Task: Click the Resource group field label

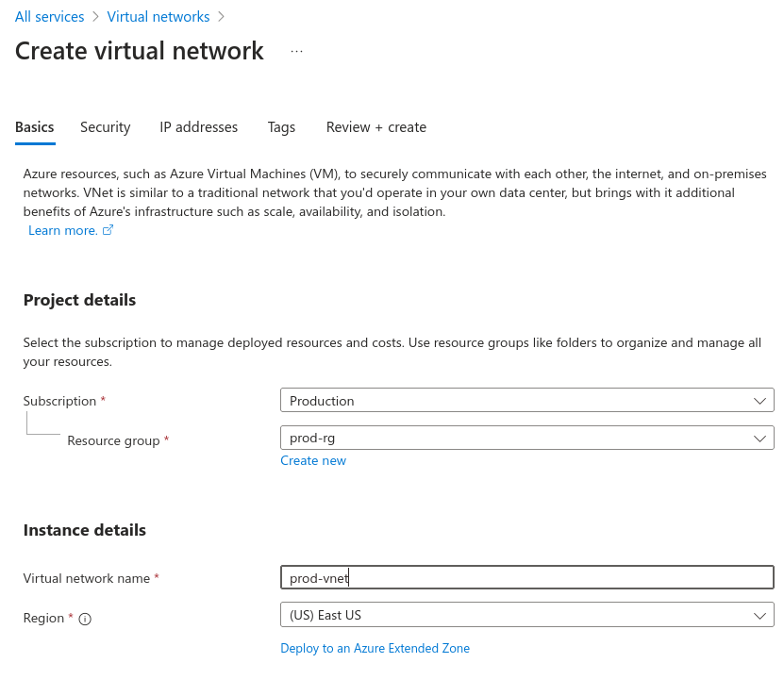Action: point(113,440)
